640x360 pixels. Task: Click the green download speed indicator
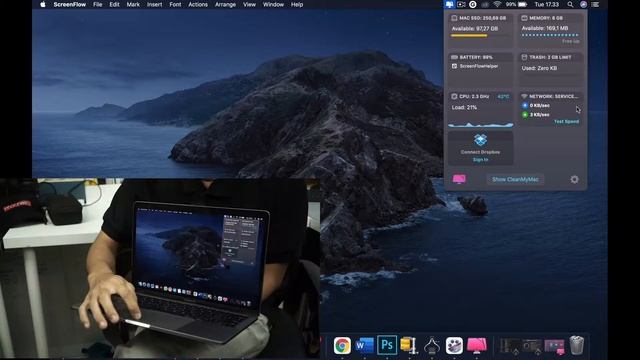click(x=525, y=115)
